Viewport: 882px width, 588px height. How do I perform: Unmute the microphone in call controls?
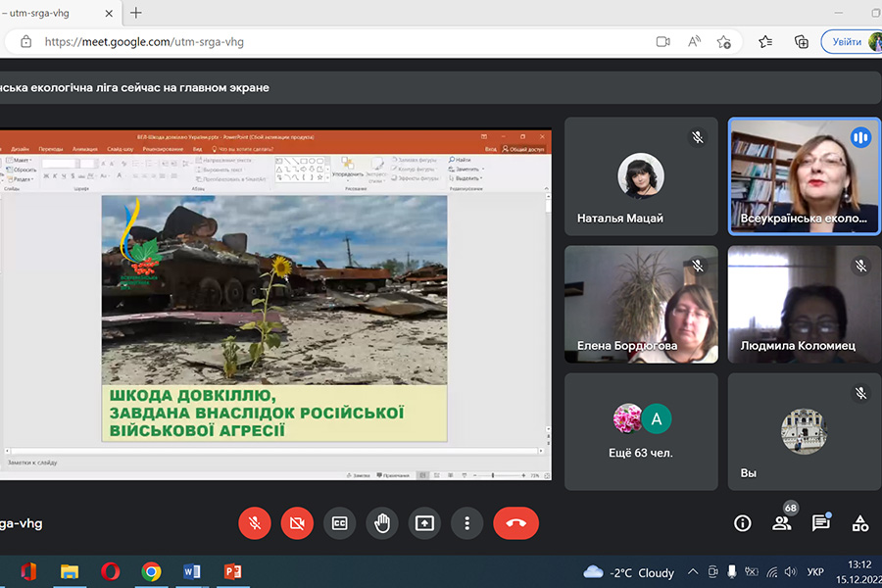click(255, 523)
